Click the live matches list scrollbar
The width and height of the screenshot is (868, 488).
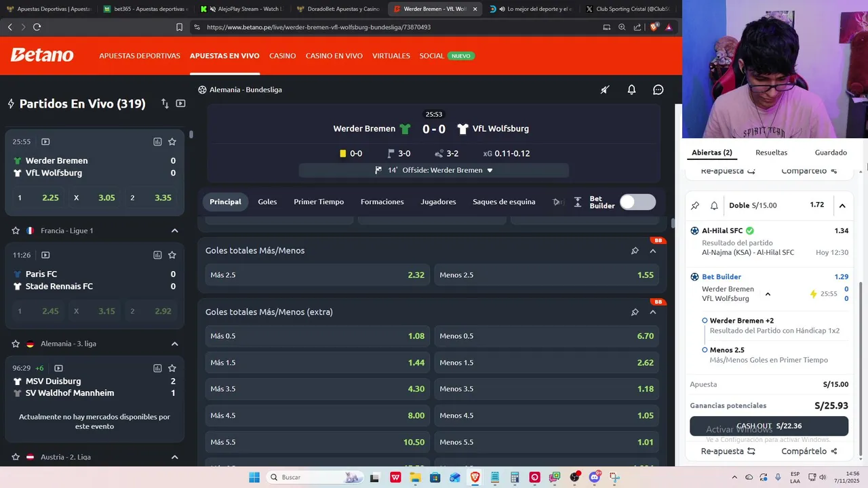[191, 134]
